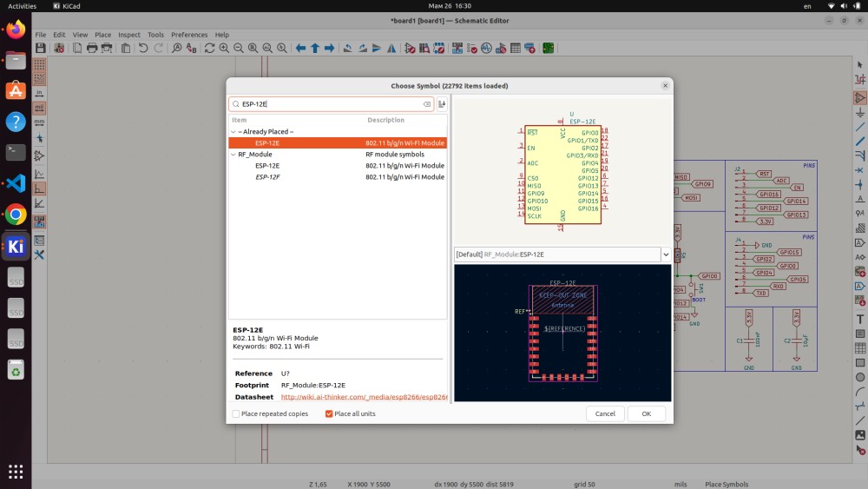Collapse the Already Placed group
Image resolution: width=868 pixels, height=489 pixels.
[233, 132]
